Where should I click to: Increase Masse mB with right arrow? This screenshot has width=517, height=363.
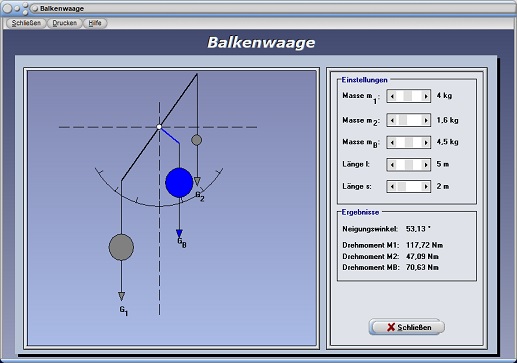click(x=426, y=142)
